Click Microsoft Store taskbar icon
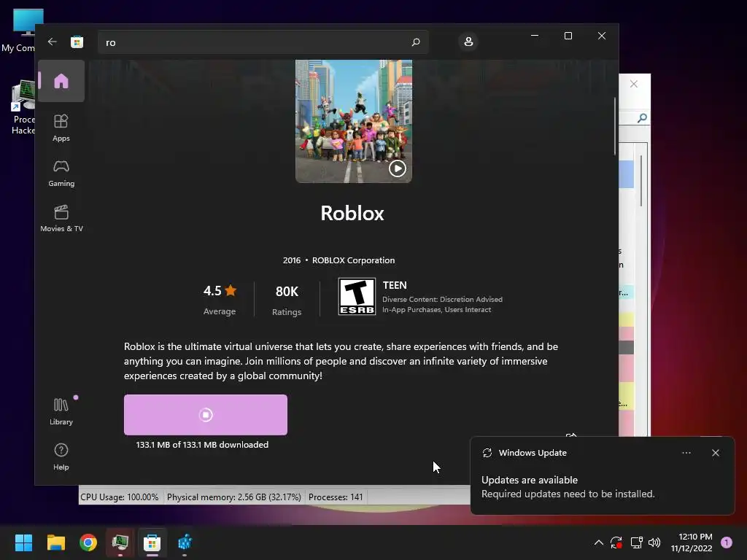The image size is (747, 560). 152,542
